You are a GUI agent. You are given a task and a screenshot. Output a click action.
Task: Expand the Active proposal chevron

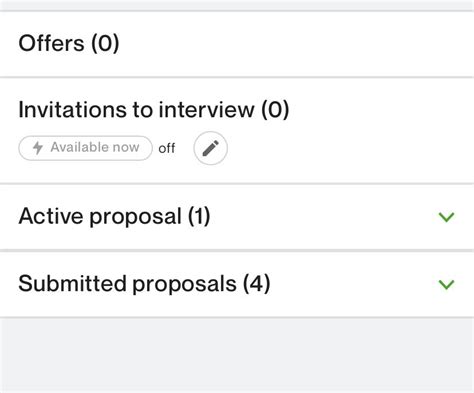pyautogui.click(x=446, y=217)
